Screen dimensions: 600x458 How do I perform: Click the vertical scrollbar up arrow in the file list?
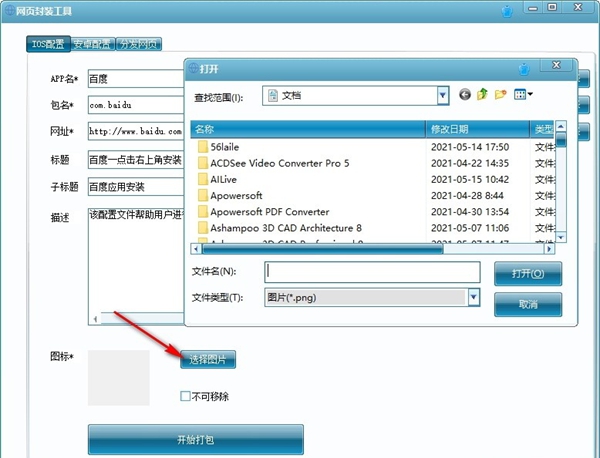561,126
